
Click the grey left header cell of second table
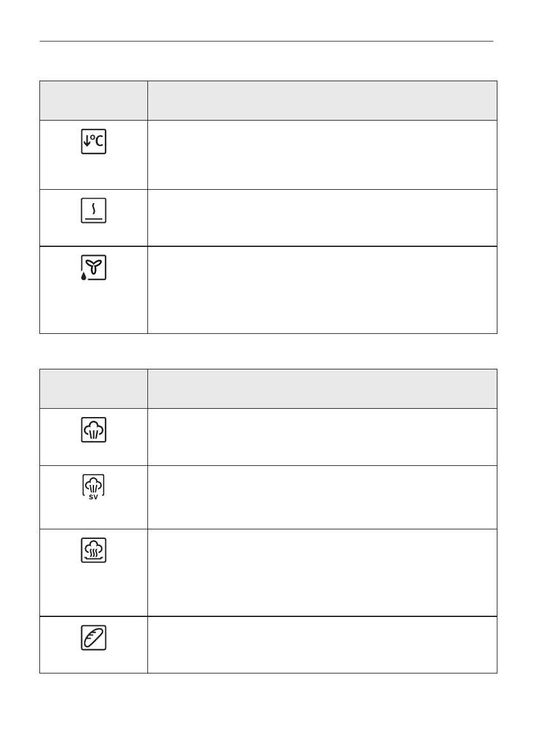coord(93,388)
